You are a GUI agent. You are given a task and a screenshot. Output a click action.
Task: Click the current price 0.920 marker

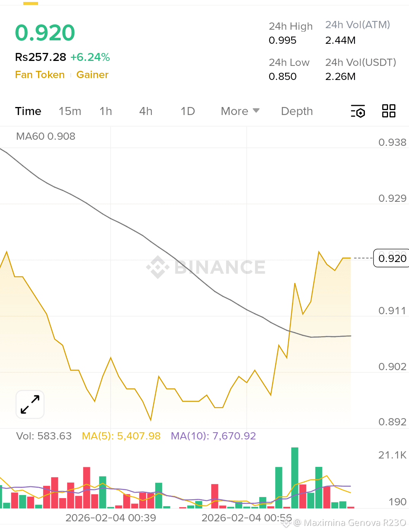[x=392, y=259]
